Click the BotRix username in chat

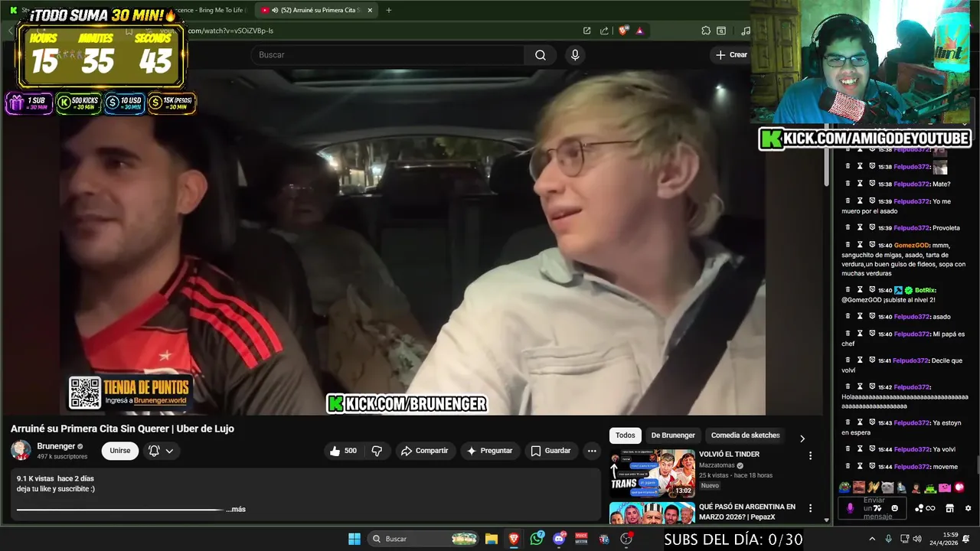925,290
